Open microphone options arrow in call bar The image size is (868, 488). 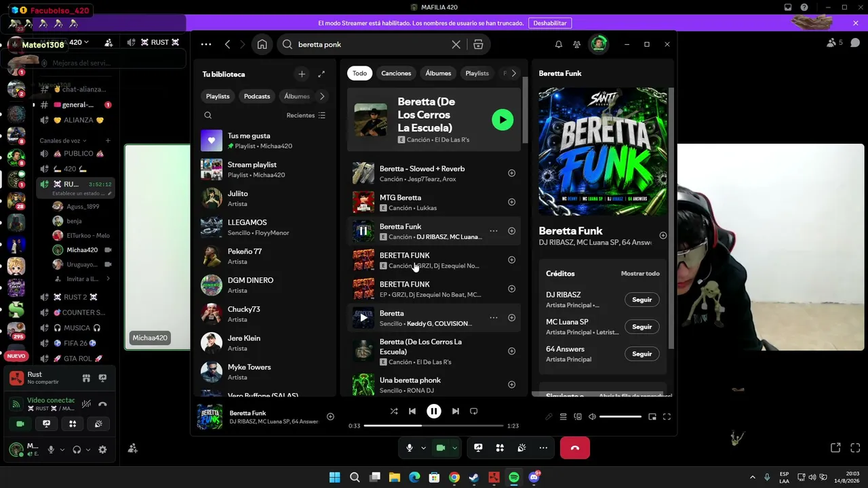click(x=423, y=448)
